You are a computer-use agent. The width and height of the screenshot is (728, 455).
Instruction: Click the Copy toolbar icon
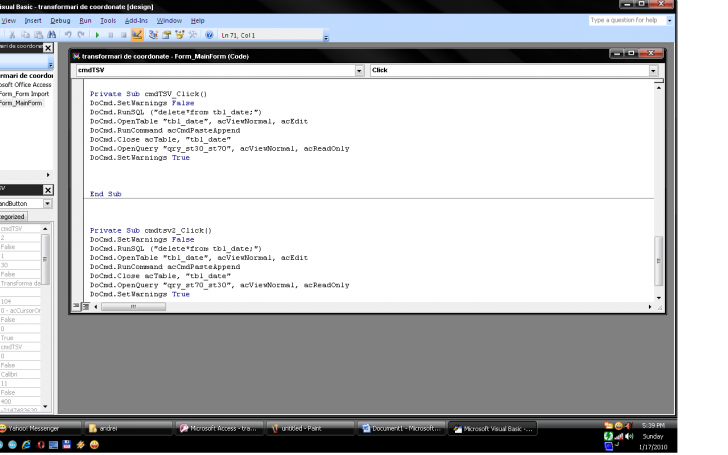coord(26,35)
